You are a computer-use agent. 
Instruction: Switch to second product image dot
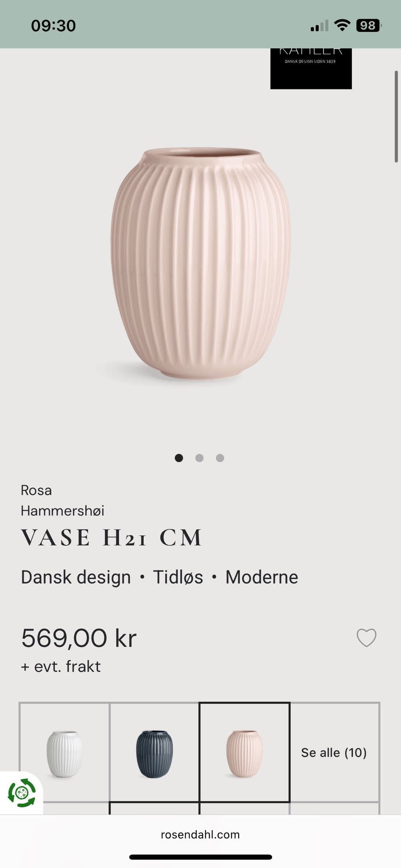point(199,458)
